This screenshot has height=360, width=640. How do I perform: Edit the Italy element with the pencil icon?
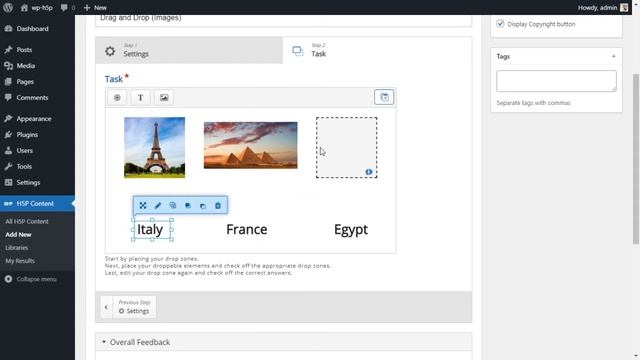pyautogui.click(x=158, y=206)
